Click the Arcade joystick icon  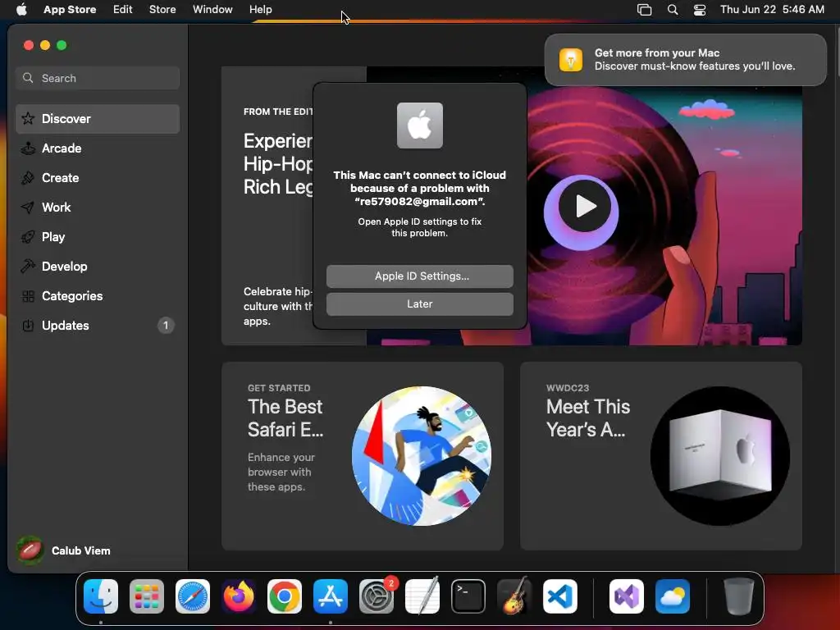point(28,148)
